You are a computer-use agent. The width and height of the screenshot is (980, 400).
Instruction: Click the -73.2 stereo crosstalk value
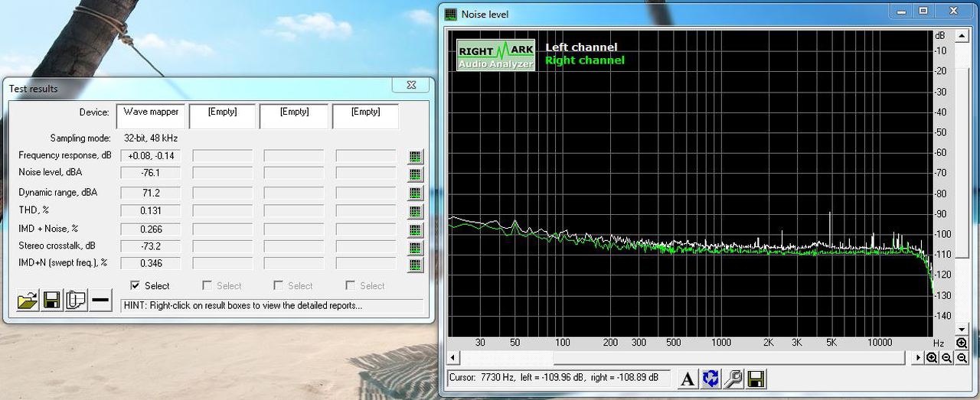click(x=151, y=246)
